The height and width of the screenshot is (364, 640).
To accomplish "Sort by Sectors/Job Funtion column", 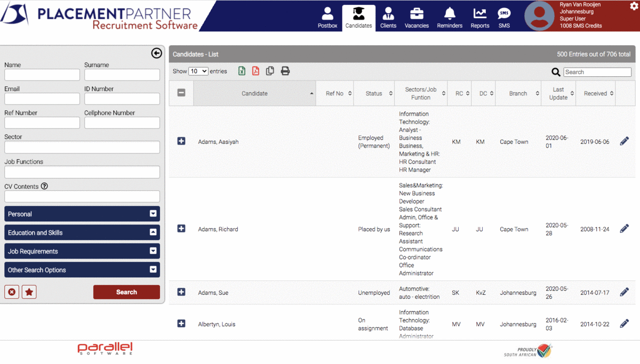I will click(x=421, y=93).
